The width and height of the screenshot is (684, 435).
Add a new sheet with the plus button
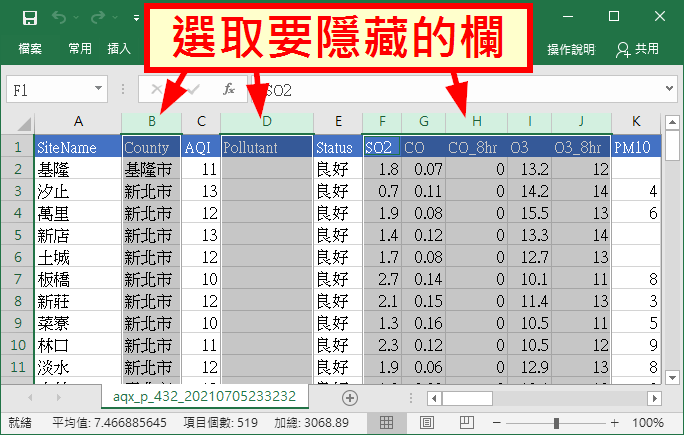[350, 397]
